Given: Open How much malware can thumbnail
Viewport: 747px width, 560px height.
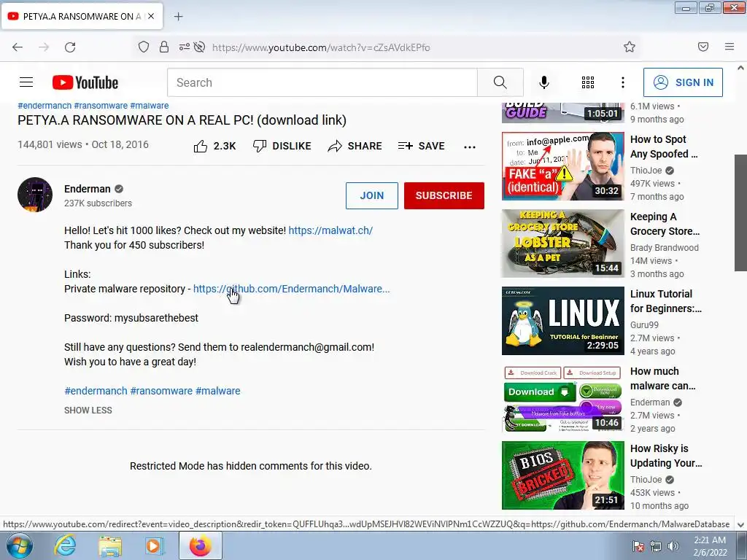Looking at the screenshot, I should (562, 398).
